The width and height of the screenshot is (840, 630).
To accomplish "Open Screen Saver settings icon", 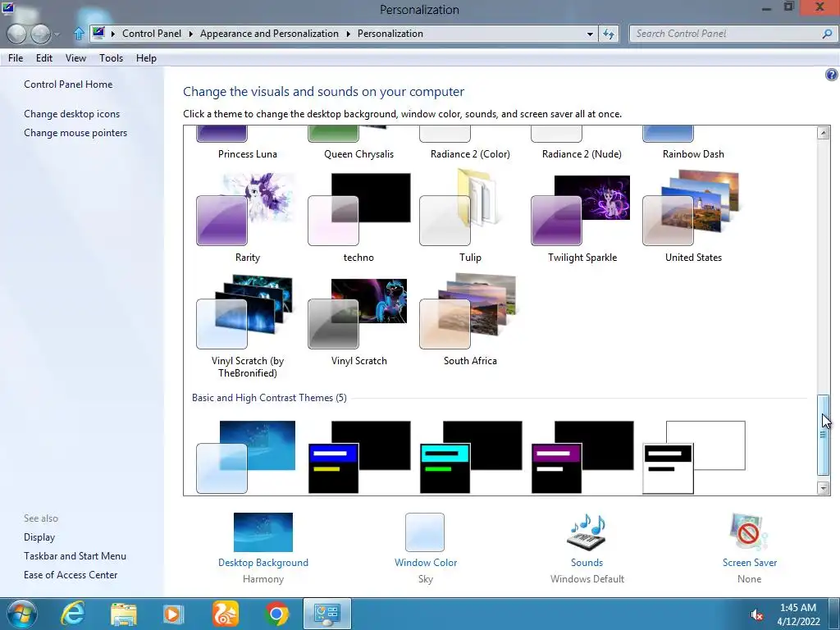I will [x=748, y=532].
